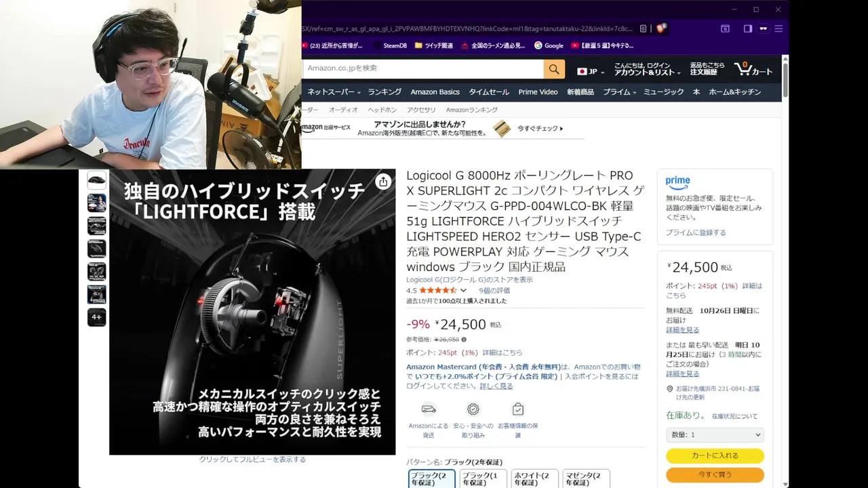Click the Prime logo in the sidebar
The height and width of the screenshot is (488, 868).
point(677,182)
